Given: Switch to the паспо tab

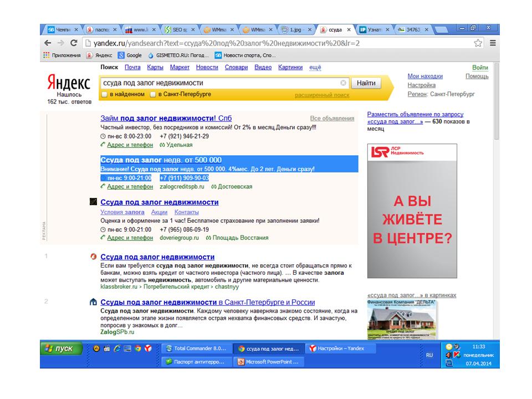Looking at the screenshot, I should pyautogui.click(x=102, y=30).
